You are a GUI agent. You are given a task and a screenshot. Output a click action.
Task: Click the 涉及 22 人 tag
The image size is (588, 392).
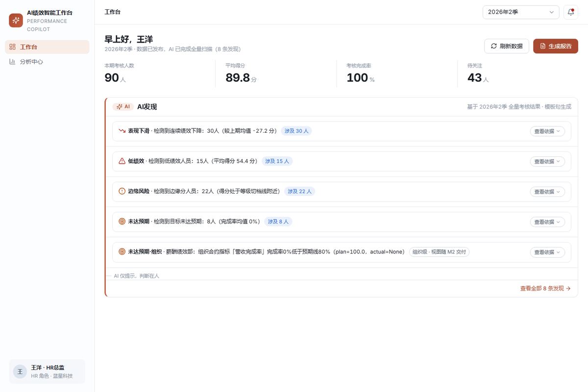299,191
